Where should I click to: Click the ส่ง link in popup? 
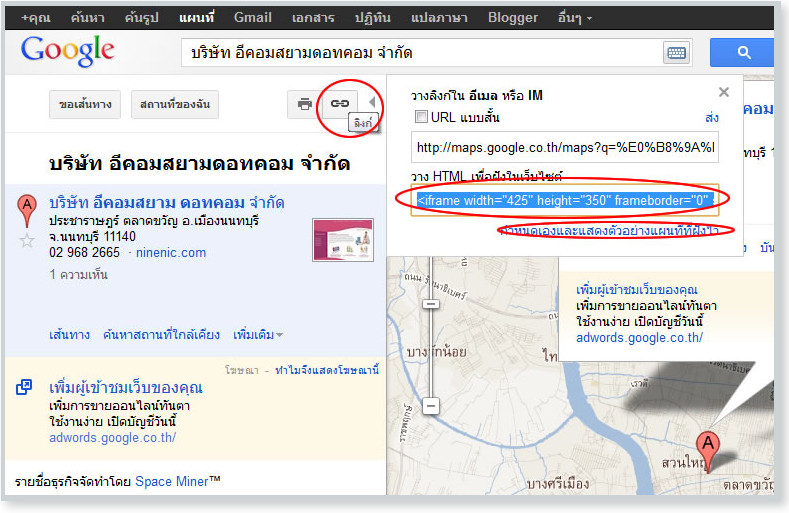(712, 117)
